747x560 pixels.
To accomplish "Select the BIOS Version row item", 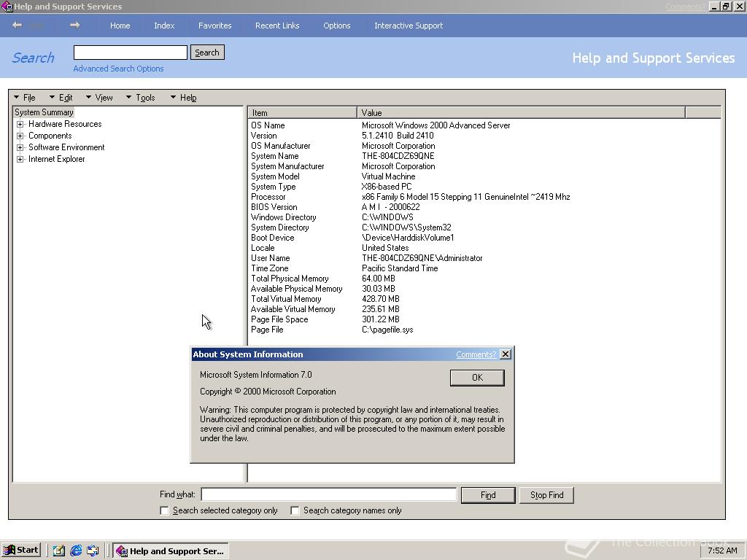I will click(x=274, y=207).
